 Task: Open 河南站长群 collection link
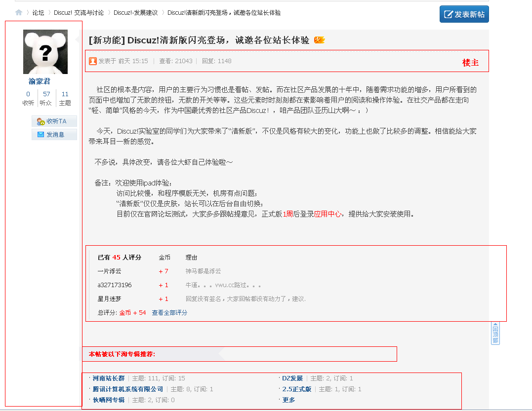(109, 378)
